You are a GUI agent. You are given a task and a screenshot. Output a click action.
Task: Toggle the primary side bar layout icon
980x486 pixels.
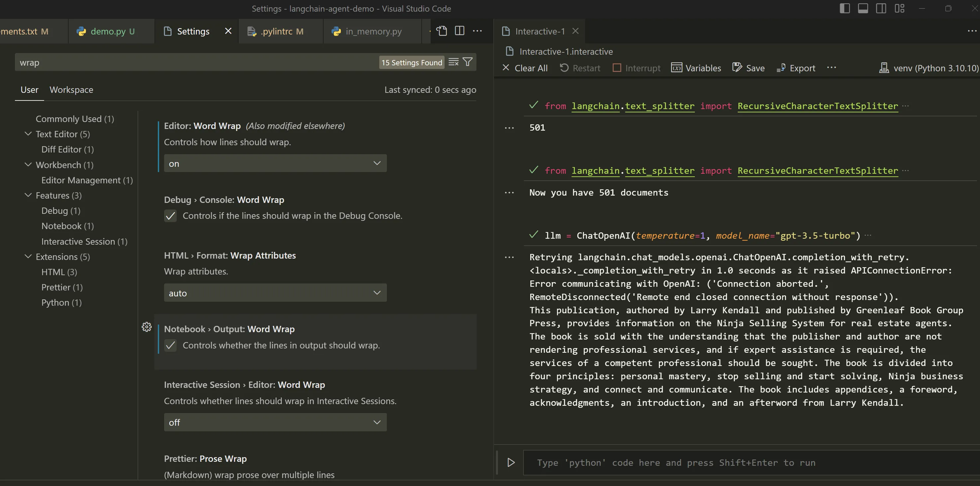coord(844,8)
